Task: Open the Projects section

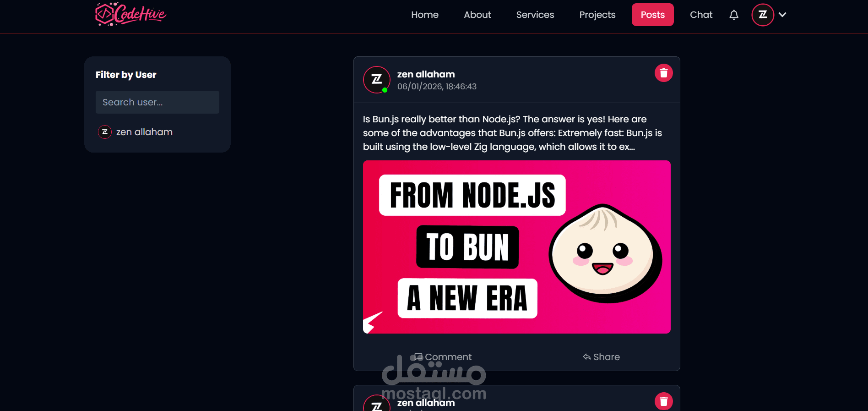Action: [x=597, y=15]
